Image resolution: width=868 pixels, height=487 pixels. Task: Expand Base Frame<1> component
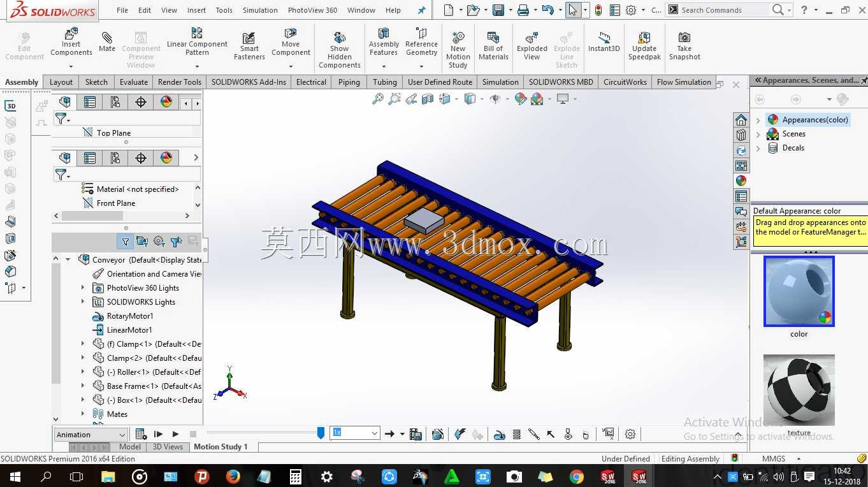point(82,386)
